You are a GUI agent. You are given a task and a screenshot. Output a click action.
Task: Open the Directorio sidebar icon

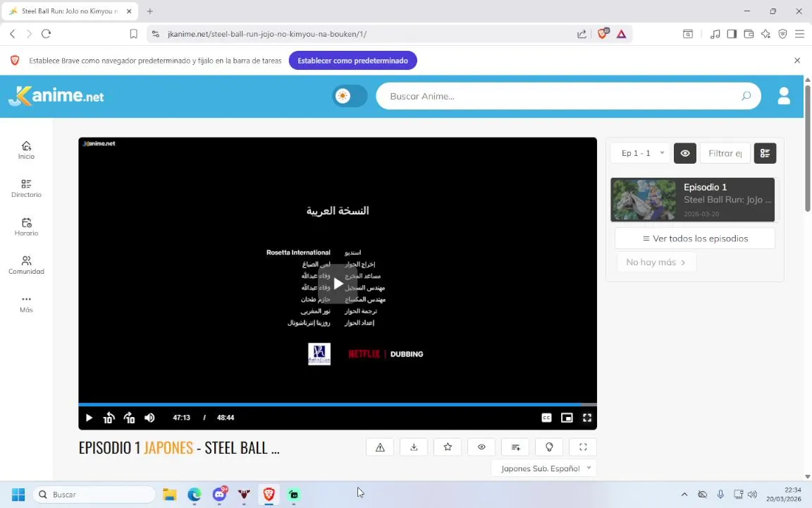[26, 184]
